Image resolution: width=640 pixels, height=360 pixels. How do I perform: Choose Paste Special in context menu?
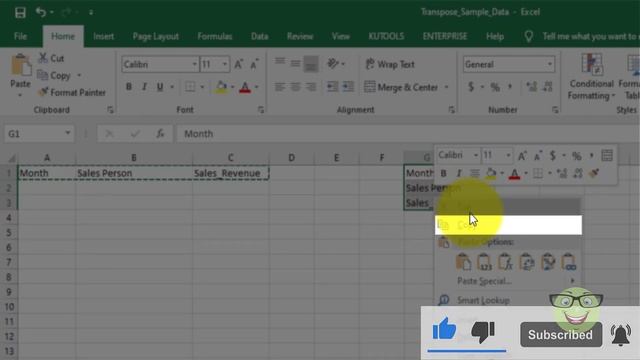coord(509,281)
